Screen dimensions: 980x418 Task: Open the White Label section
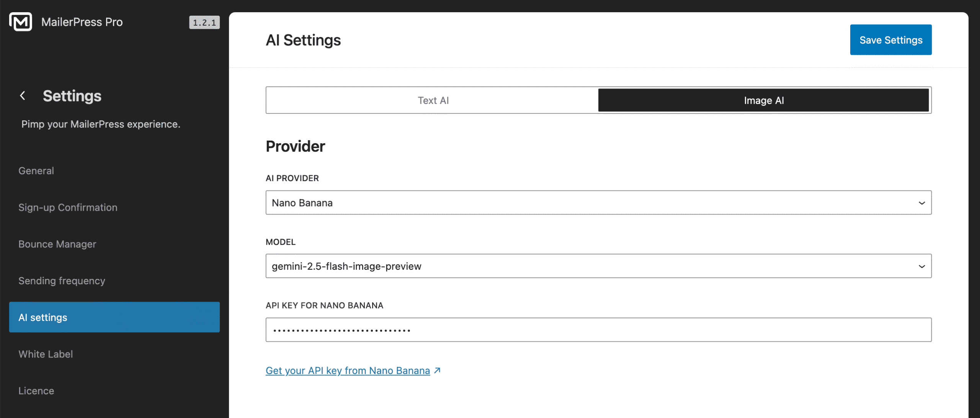(46, 354)
